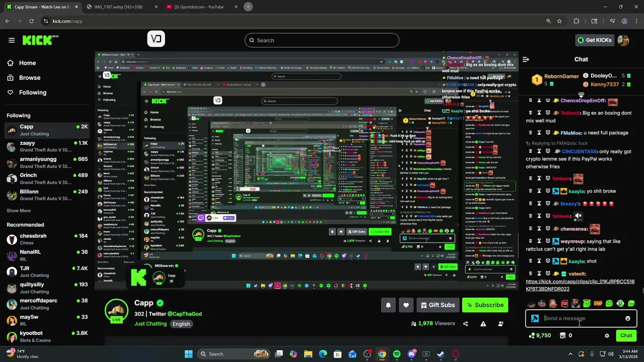Click the Send a message input field
644x362 pixels.
pos(582,318)
